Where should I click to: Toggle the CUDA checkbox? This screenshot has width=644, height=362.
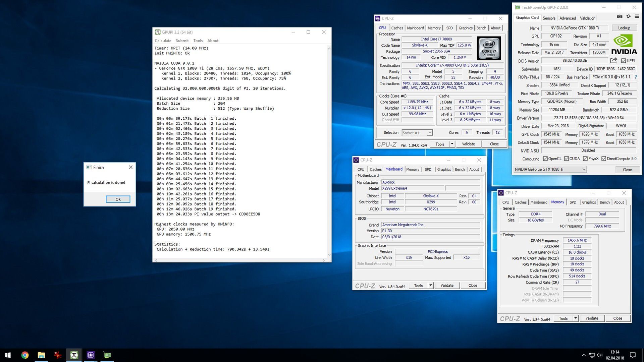(x=567, y=159)
